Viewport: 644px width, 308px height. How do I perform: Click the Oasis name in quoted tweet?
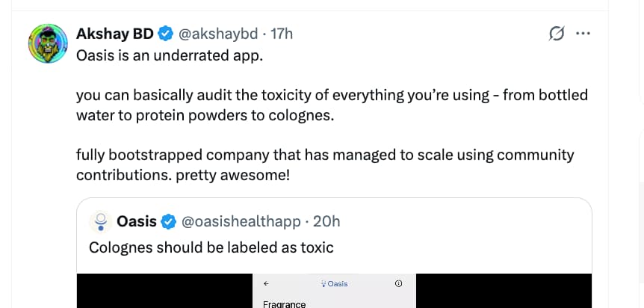(137, 221)
